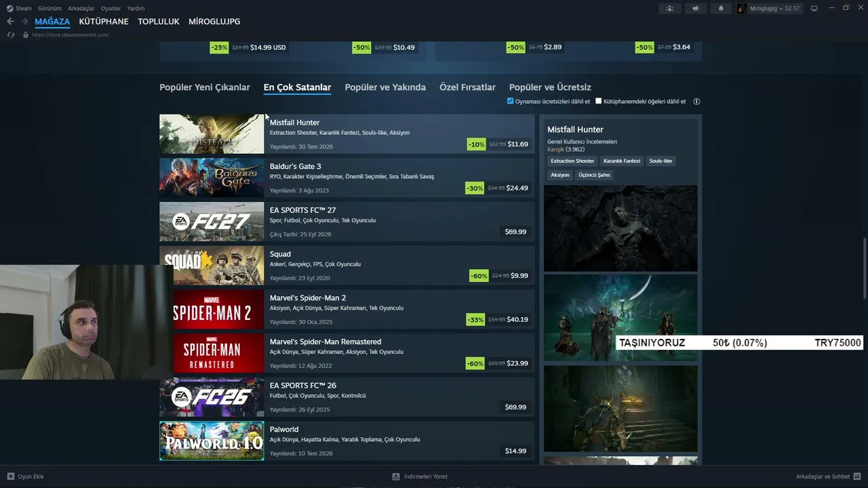Expand the Miroglujpg account dropdown

click(x=781, y=8)
